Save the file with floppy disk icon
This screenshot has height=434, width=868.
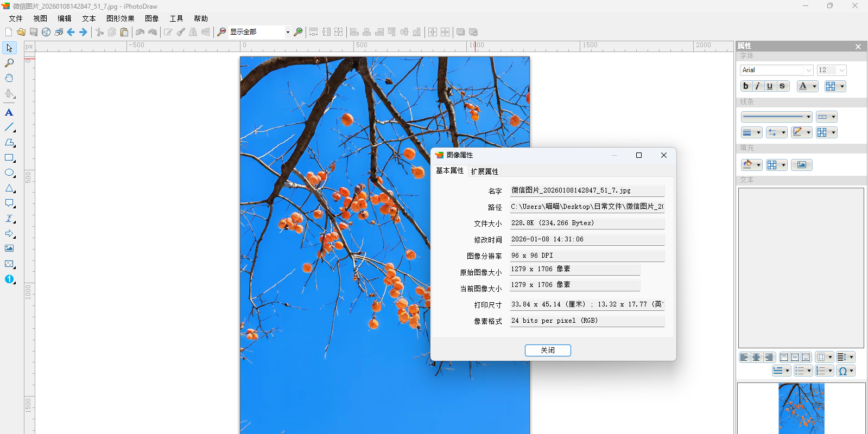click(x=34, y=32)
